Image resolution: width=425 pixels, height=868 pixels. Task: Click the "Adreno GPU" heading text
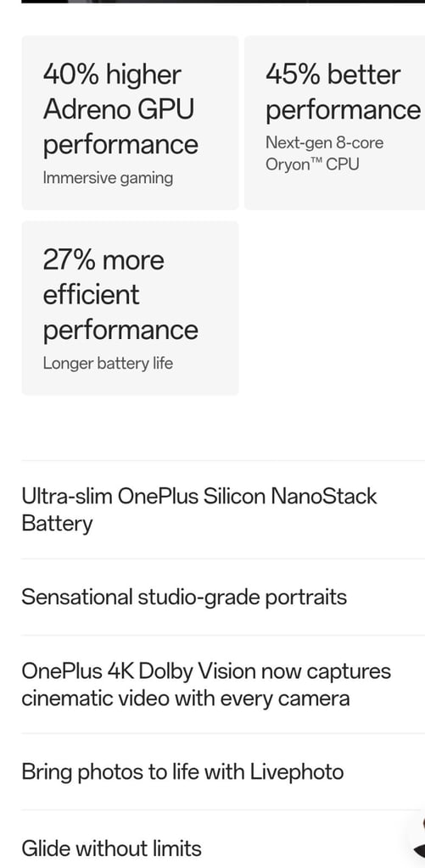(119, 109)
